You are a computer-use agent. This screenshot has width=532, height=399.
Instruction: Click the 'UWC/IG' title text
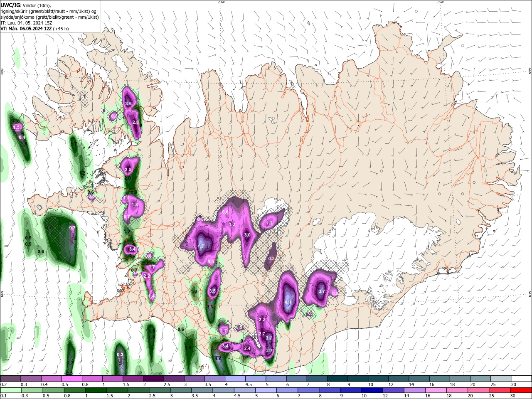(x=10, y=5)
